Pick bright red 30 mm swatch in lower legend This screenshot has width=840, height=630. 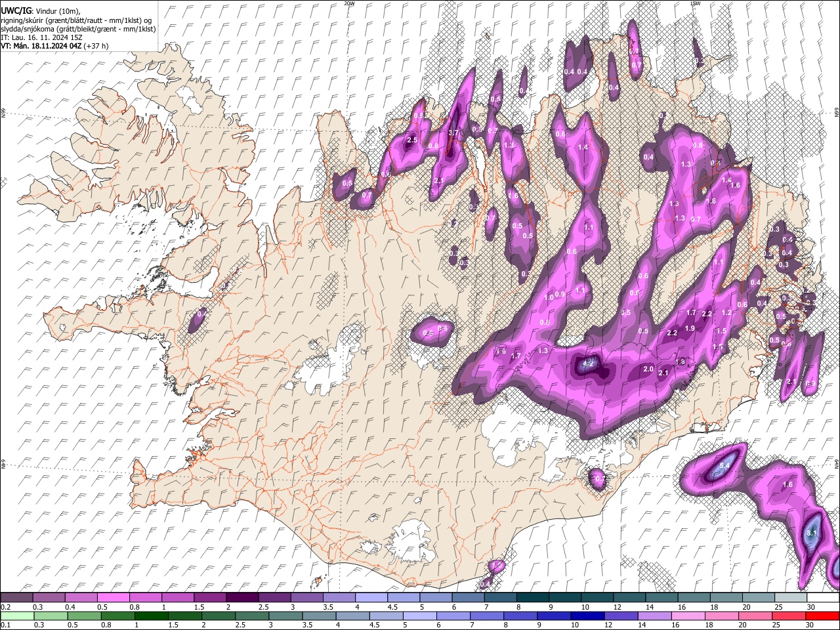click(822, 616)
